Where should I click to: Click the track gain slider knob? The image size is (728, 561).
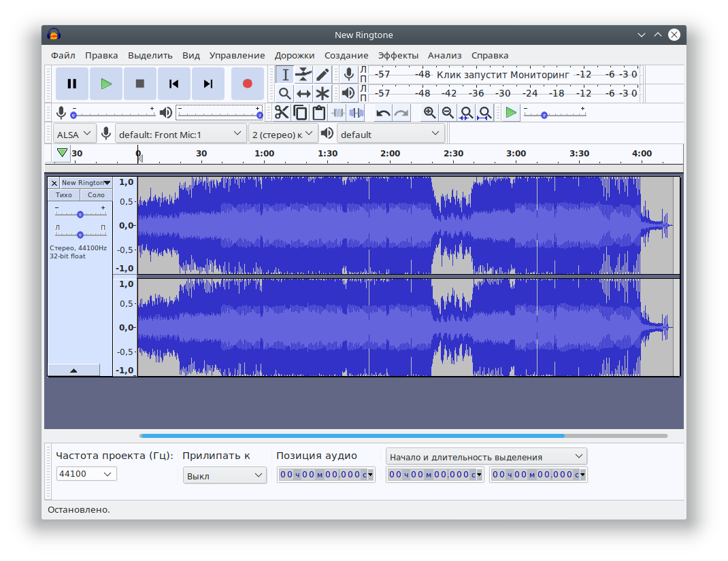click(x=80, y=214)
